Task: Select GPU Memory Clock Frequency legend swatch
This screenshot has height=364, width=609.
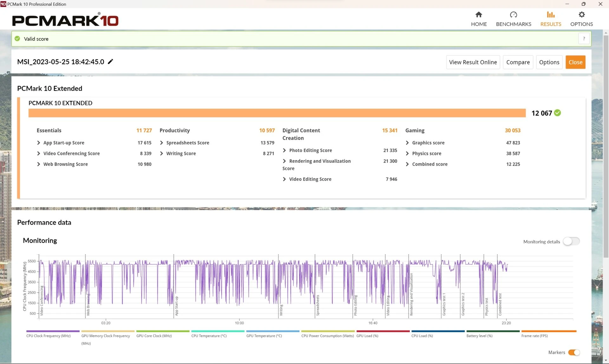Action: pos(108,331)
